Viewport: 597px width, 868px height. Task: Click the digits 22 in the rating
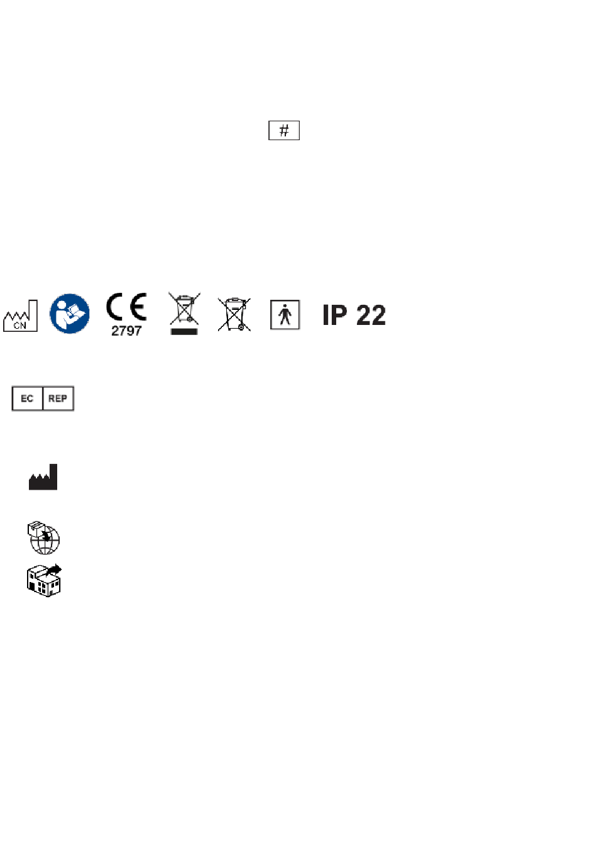tap(371, 316)
